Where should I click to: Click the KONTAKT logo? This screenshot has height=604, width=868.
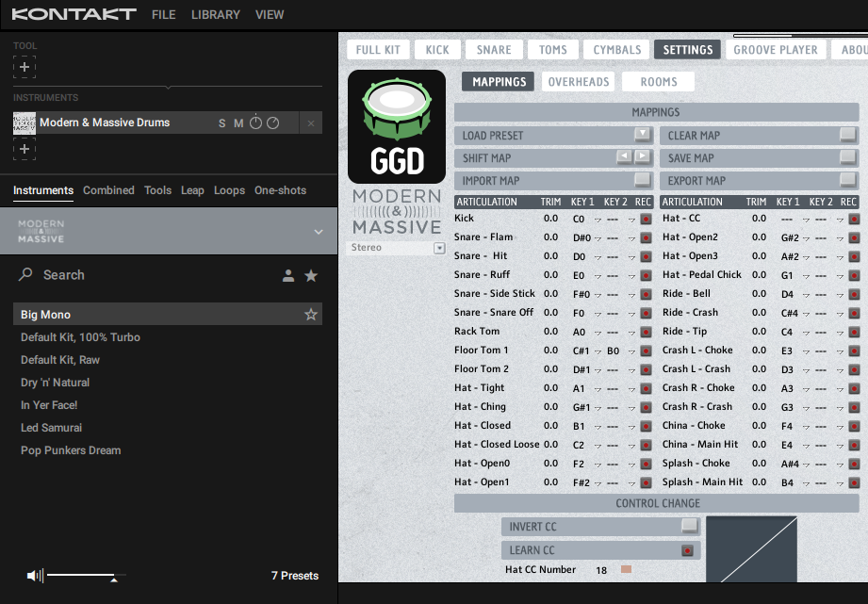[74, 14]
